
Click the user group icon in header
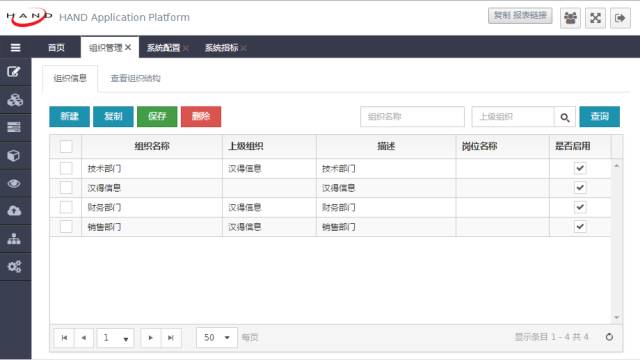tap(570, 18)
